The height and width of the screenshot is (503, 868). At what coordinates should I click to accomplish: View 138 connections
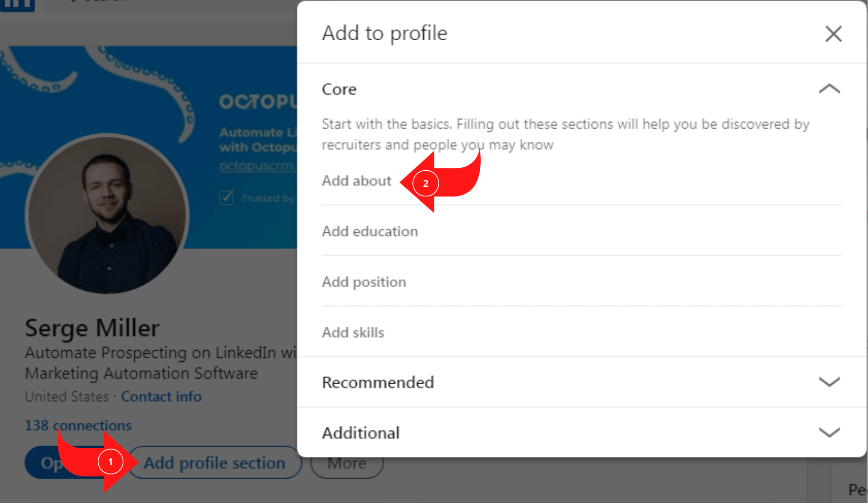78,425
